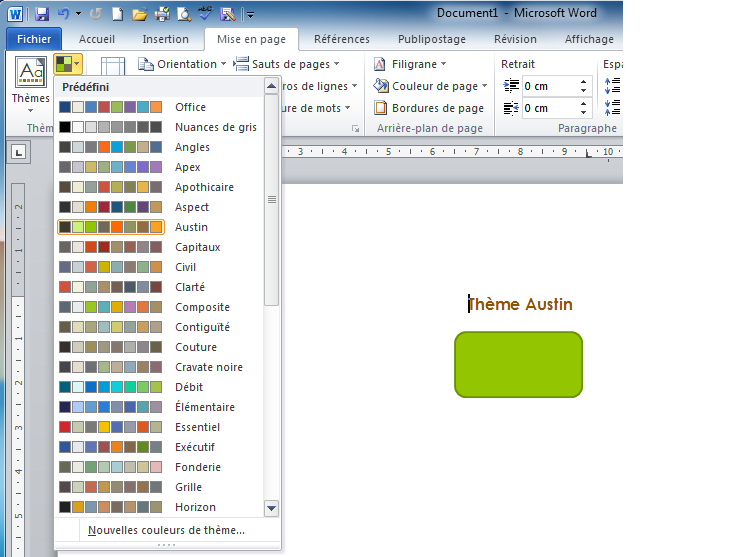
Task: Open the page setup dialog launcher
Action: pyautogui.click(x=356, y=129)
